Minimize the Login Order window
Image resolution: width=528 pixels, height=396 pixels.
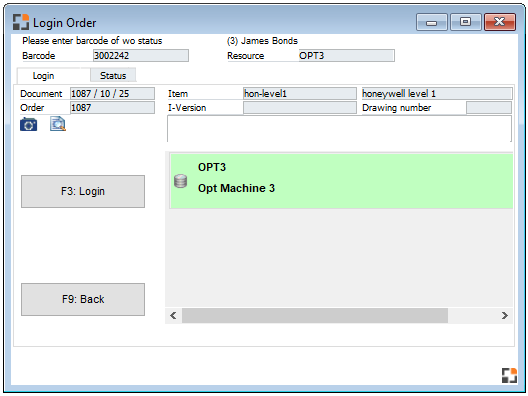point(432,22)
